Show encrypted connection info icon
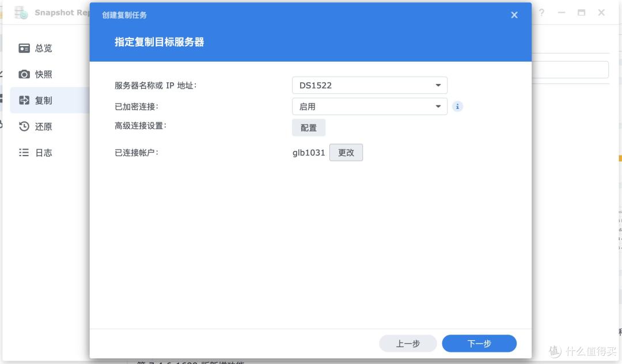622x364 pixels. coord(457,107)
